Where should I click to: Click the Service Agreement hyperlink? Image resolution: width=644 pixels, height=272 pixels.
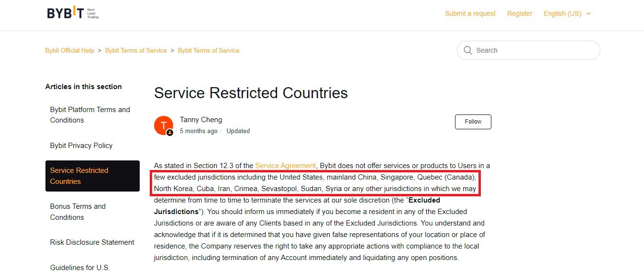pos(285,166)
